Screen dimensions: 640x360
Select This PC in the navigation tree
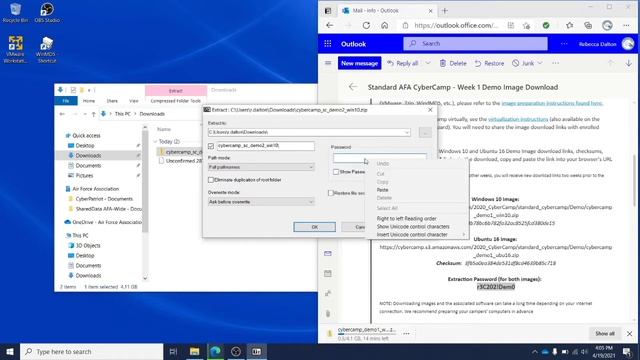pyautogui.click(x=80, y=236)
